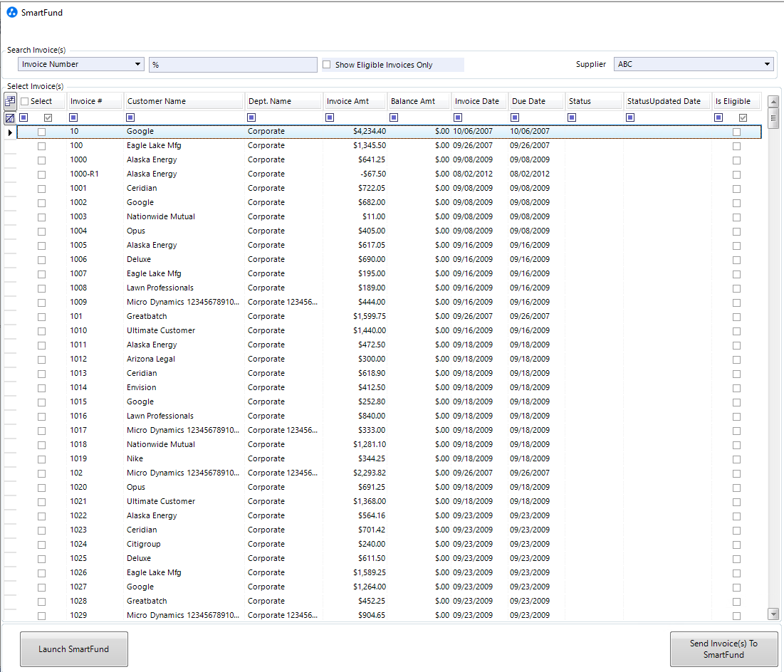The height and width of the screenshot is (672, 784).
Task: Click the Due Date cell for invoice 102
Action: [x=536, y=473]
